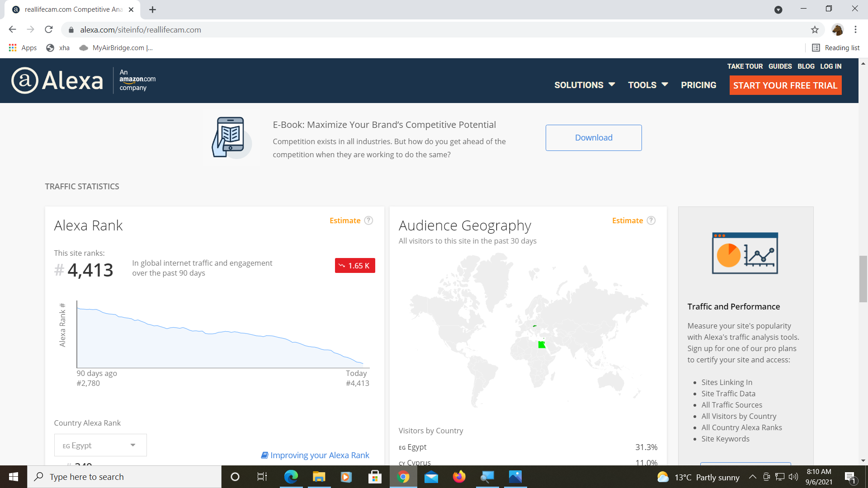868x488 pixels.
Task: Bookmark page with the star icon
Action: point(815,30)
